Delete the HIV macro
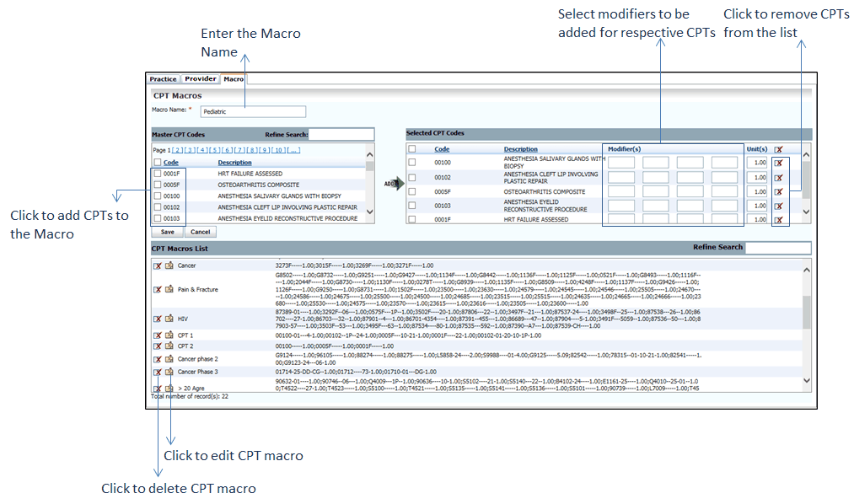The width and height of the screenshot is (854, 504). (x=158, y=319)
